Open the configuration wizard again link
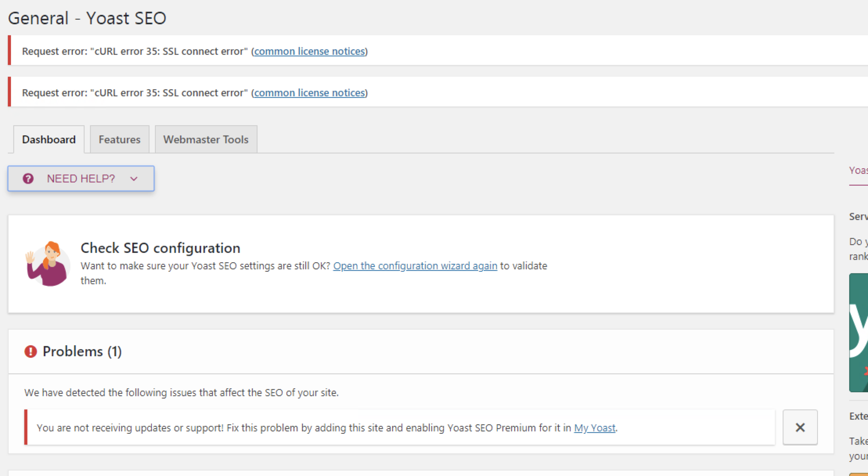868x476 pixels. [415, 266]
